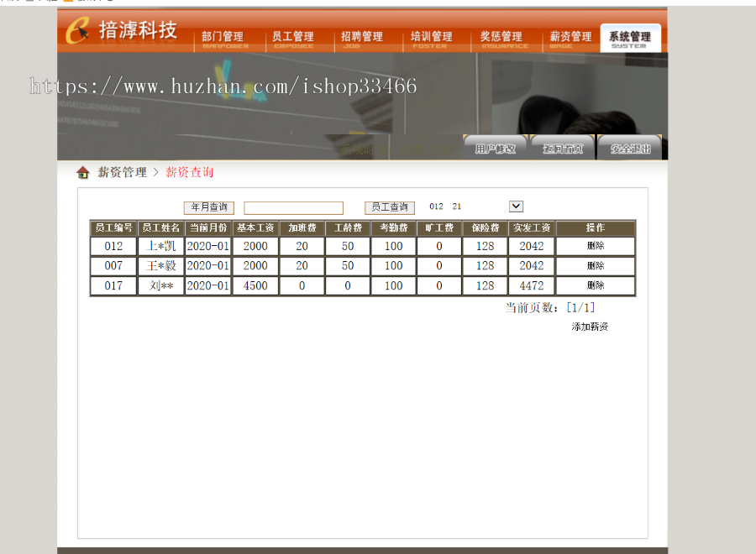Delete salary record for employee 012

[596, 246]
